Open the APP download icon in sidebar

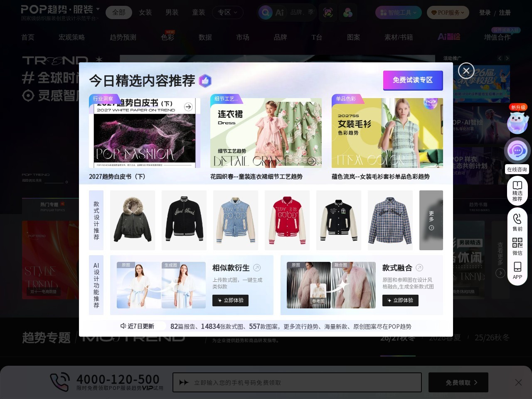(x=517, y=267)
